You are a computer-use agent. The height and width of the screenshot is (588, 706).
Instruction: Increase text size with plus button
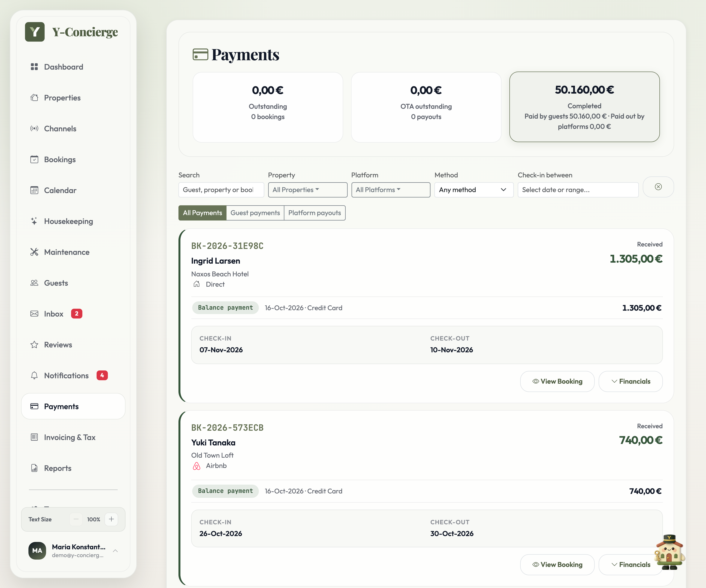(x=111, y=519)
